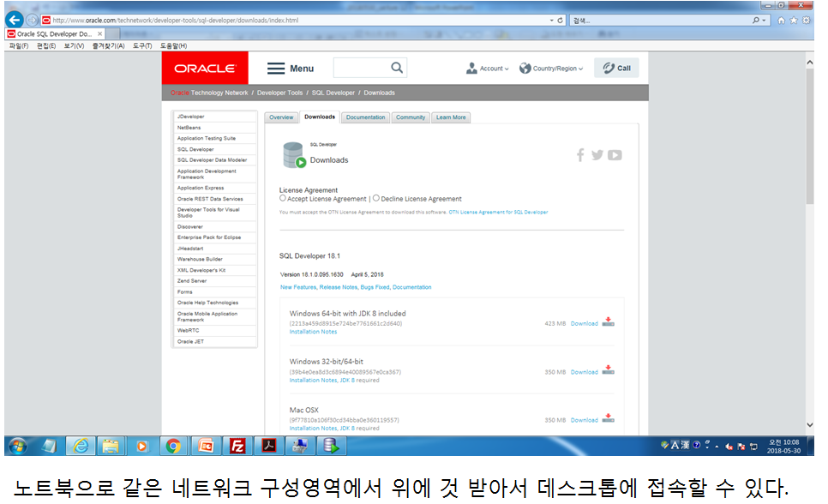The image size is (828, 504).
Task: Open the 편집(E) menu
Action: click(x=46, y=46)
